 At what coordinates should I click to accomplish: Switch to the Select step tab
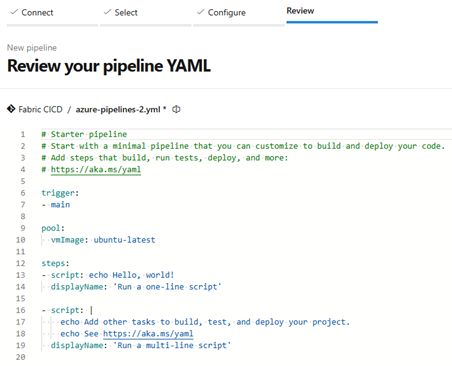coord(146,13)
